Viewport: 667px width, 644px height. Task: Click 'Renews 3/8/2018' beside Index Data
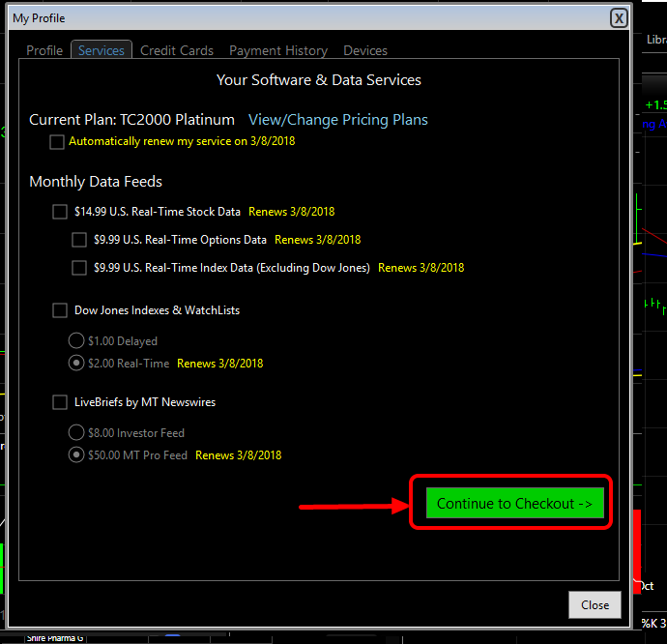tap(421, 268)
